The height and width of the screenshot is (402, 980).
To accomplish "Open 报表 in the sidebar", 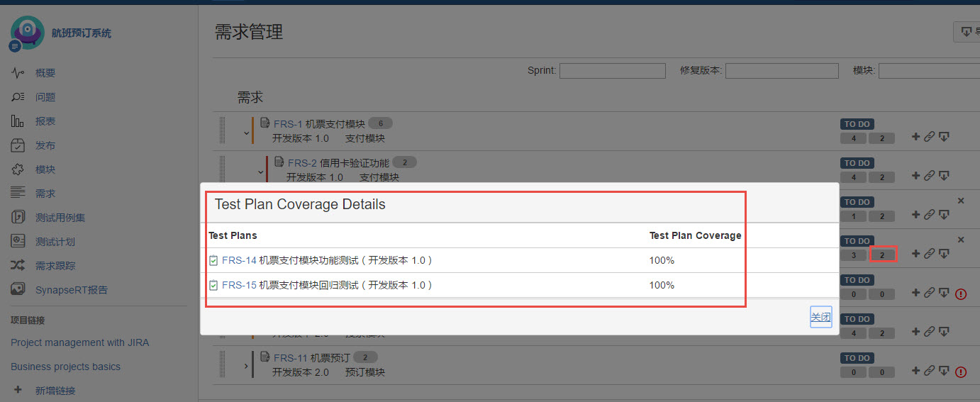I will tap(45, 121).
